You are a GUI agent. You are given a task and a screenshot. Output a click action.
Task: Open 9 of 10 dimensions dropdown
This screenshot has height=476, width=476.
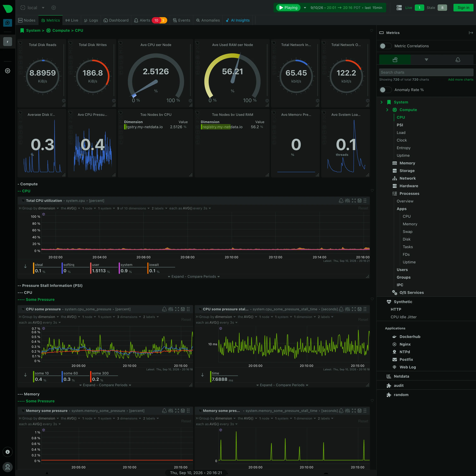[x=133, y=208]
